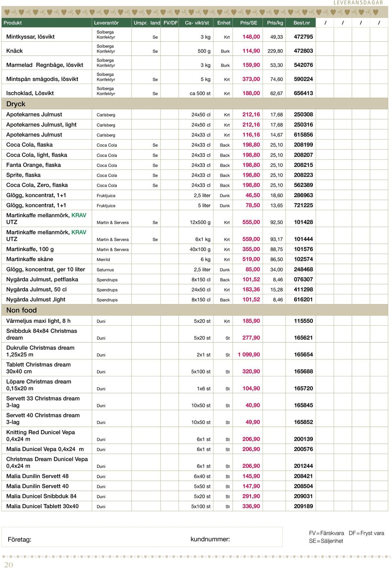Select the price 519,00
Screen dimensions: 392x569
(251, 259)
